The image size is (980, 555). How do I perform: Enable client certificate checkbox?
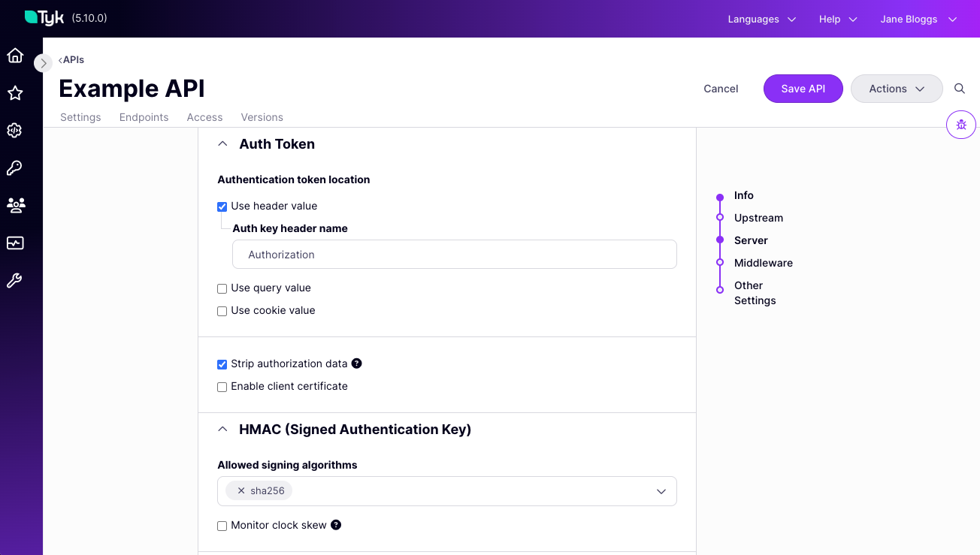coord(222,386)
